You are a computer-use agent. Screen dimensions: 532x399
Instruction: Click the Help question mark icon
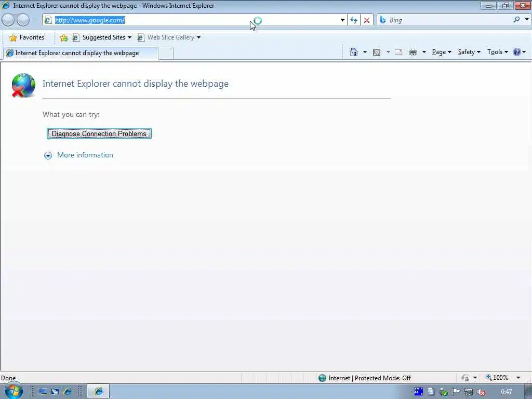click(517, 52)
